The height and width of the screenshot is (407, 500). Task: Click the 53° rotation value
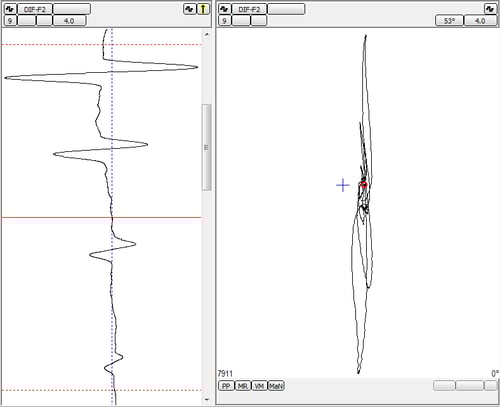(449, 21)
